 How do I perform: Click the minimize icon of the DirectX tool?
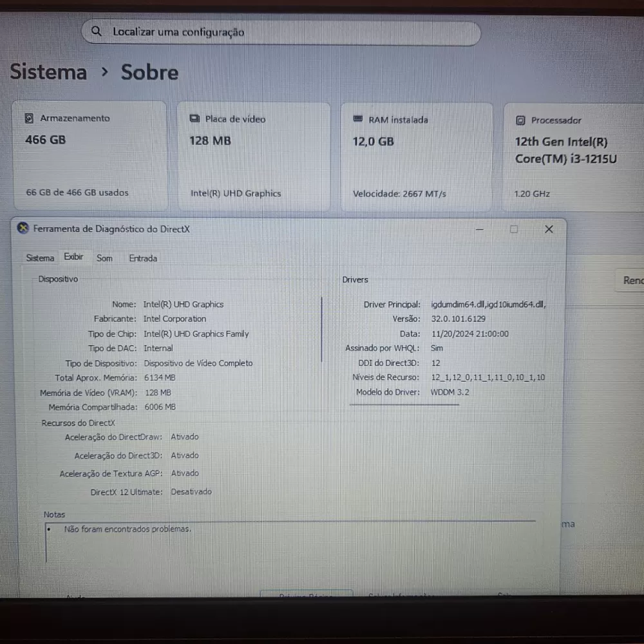click(x=479, y=229)
